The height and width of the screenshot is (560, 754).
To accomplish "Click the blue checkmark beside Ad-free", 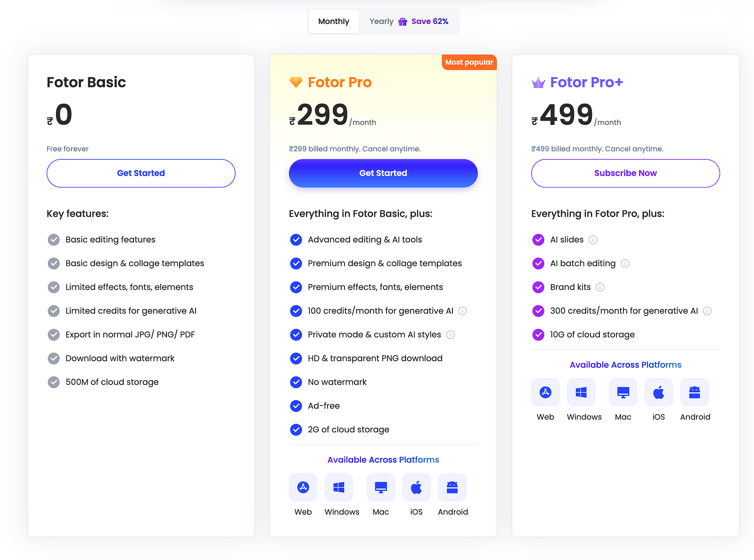I will point(296,406).
